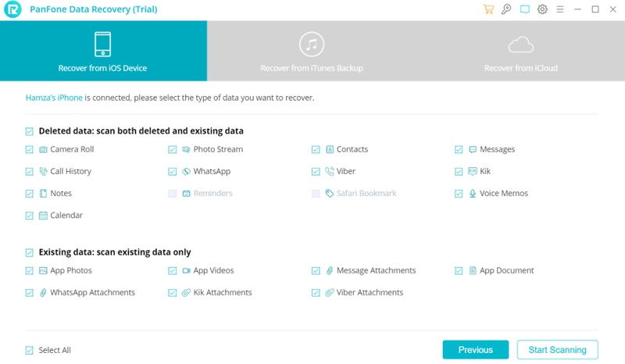Uncheck the App Photos checkbox
625x364 pixels.
point(29,271)
